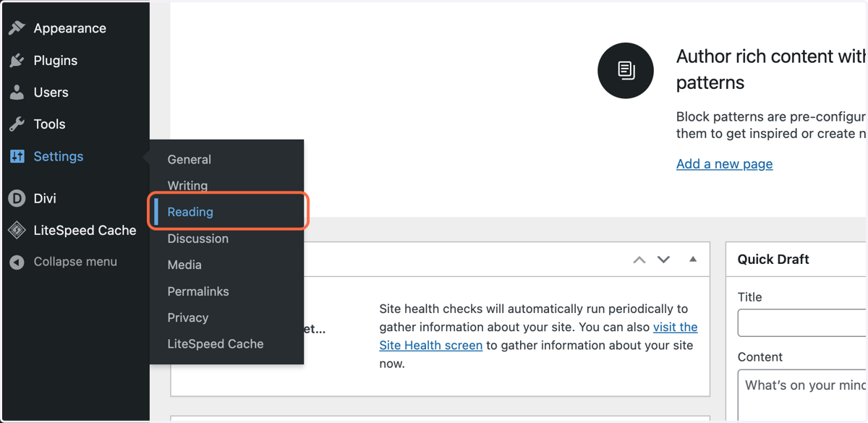Click the Quick Draft heading
868x423 pixels.
point(773,260)
